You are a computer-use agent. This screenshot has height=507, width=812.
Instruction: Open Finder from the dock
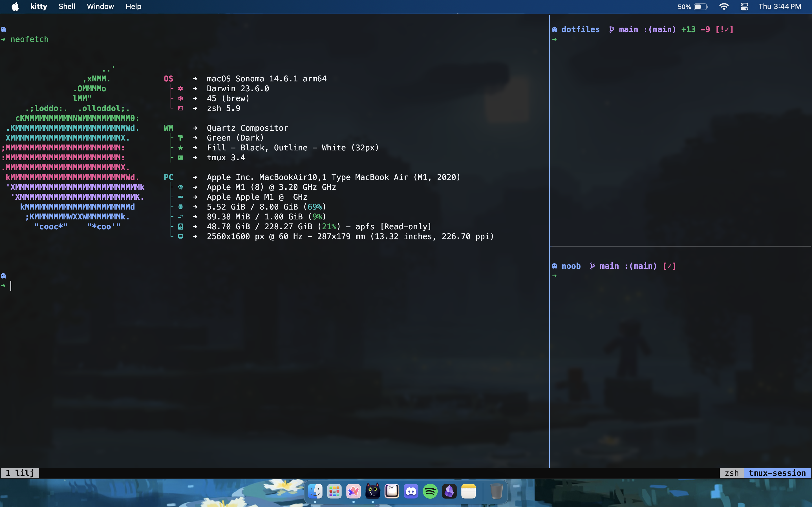pyautogui.click(x=315, y=492)
